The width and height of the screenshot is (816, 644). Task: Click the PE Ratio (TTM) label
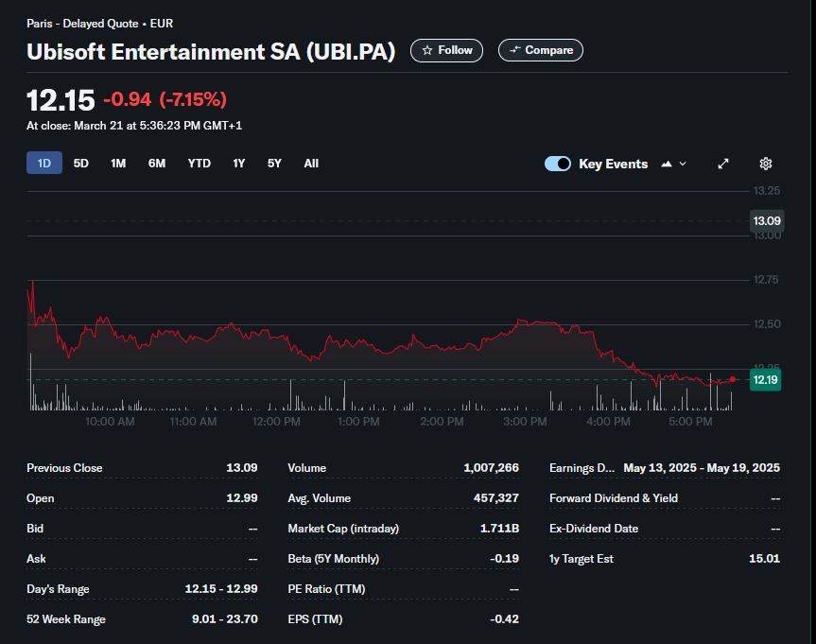326,589
